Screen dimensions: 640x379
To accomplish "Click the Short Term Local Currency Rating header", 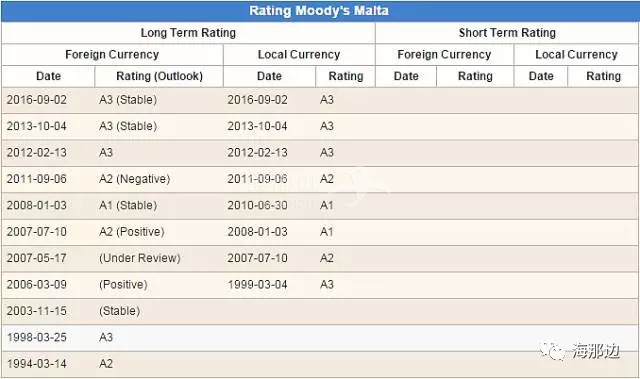I will 603,76.
